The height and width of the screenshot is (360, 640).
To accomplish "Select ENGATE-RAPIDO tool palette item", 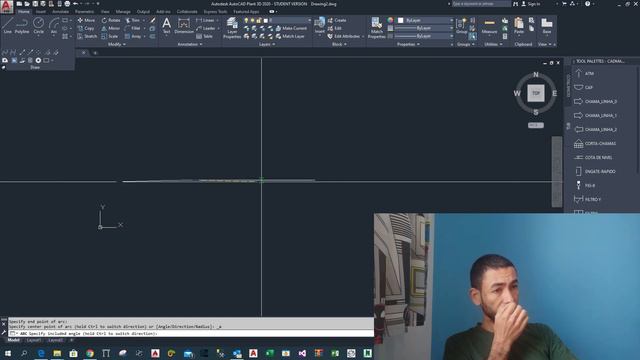I will pos(595,171).
